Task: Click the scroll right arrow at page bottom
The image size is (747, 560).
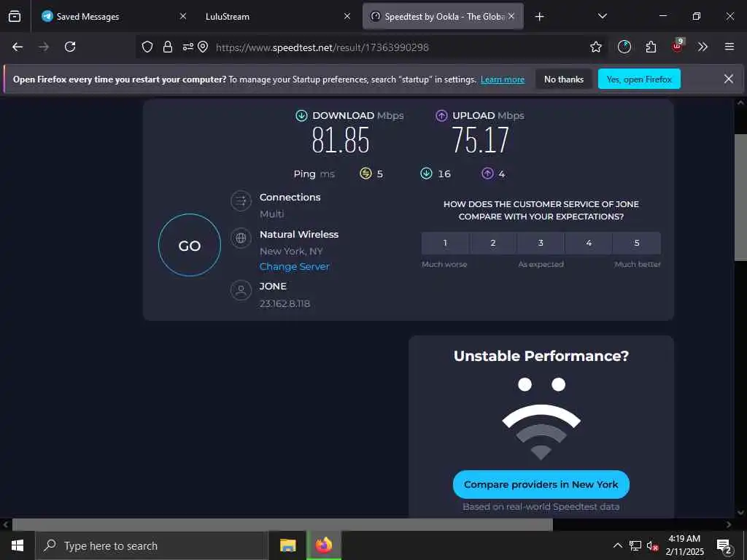Action: pos(729,524)
